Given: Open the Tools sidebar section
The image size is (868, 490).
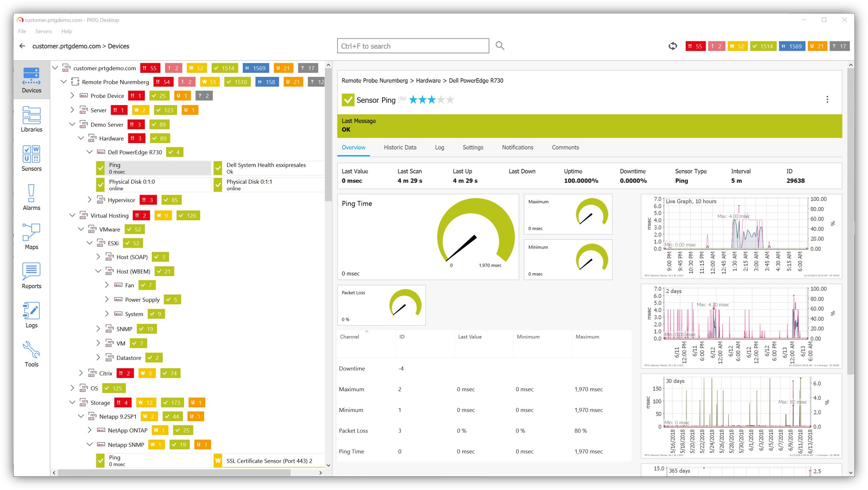Looking at the screenshot, I should tap(31, 354).
